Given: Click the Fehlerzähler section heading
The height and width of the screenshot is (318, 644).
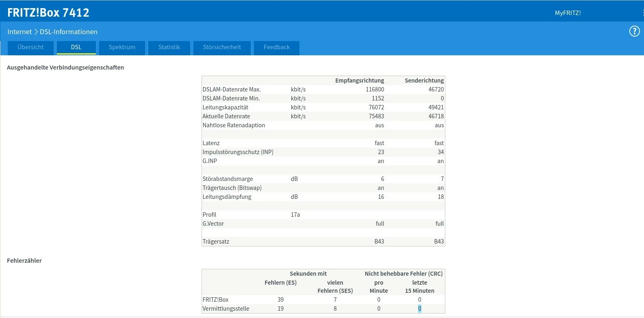Looking at the screenshot, I should click(24, 261).
